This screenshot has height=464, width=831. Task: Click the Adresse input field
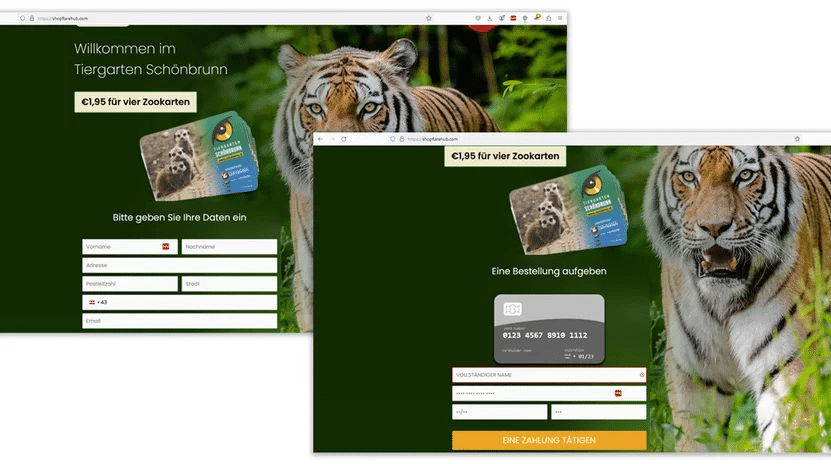point(180,265)
